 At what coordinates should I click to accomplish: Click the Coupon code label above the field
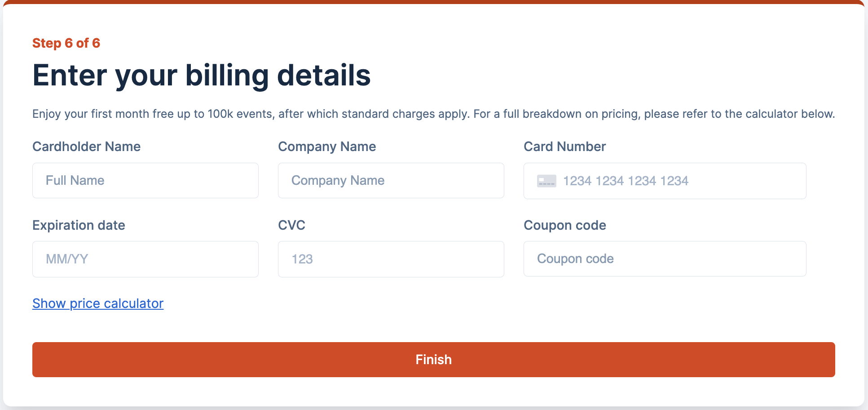(x=564, y=225)
